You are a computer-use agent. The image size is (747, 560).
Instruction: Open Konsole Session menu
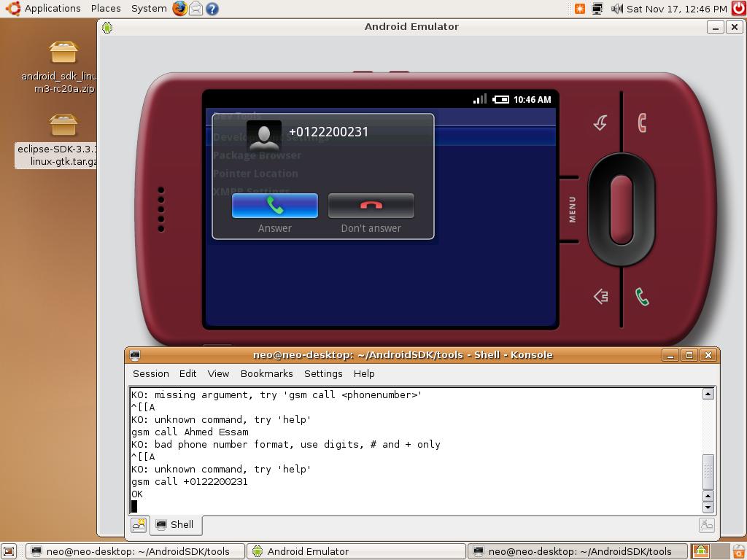[x=150, y=374]
